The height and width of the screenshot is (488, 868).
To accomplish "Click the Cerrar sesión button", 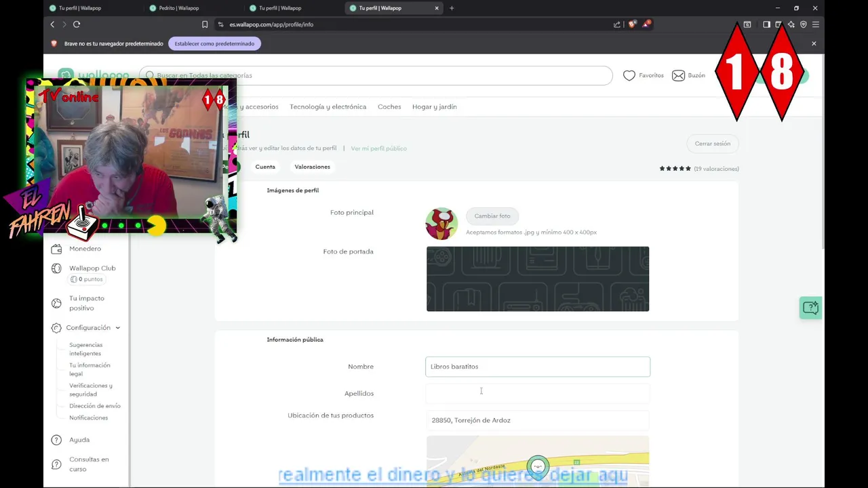I will coord(713,144).
